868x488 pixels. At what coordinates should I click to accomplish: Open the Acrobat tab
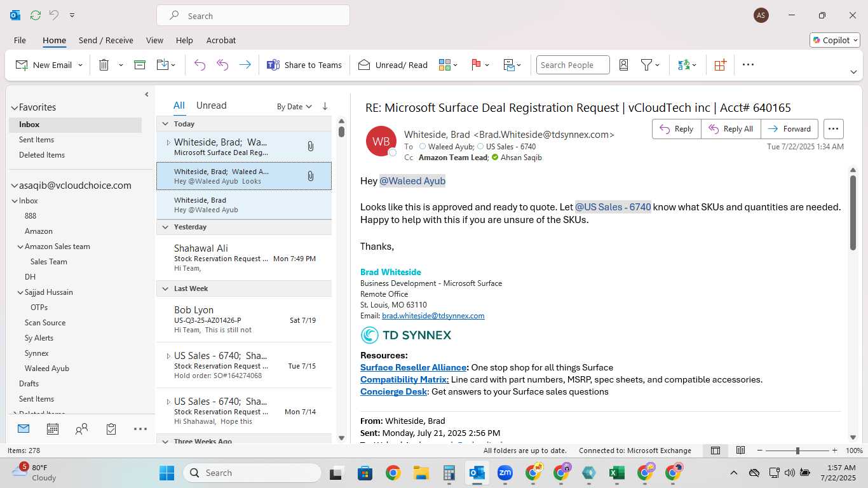pos(221,40)
